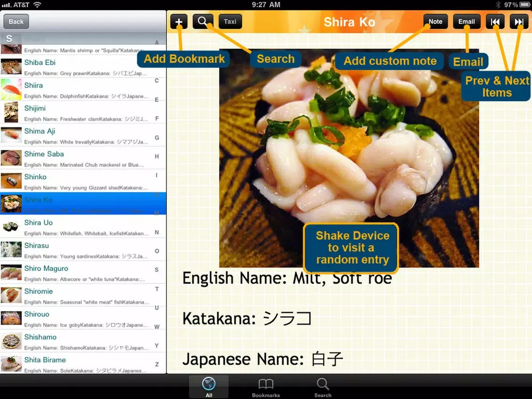Tap the 9:27 AM clock

pyautogui.click(x=266, y=5)
